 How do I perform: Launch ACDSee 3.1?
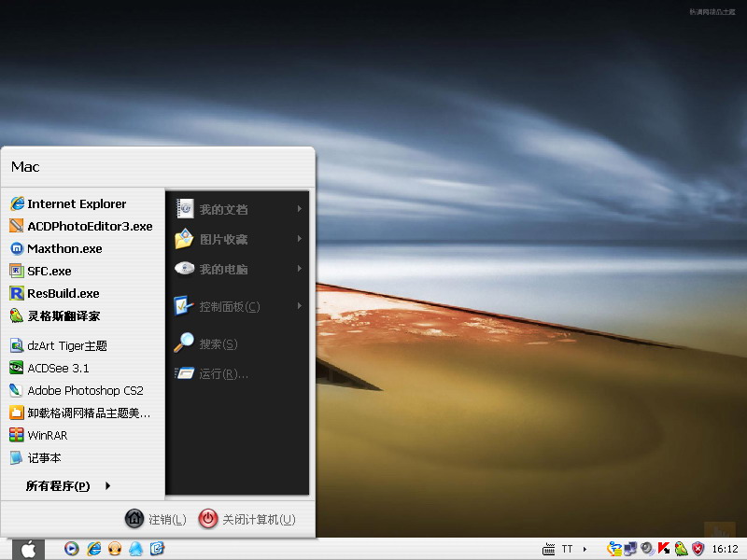click(x=82, y=368)
